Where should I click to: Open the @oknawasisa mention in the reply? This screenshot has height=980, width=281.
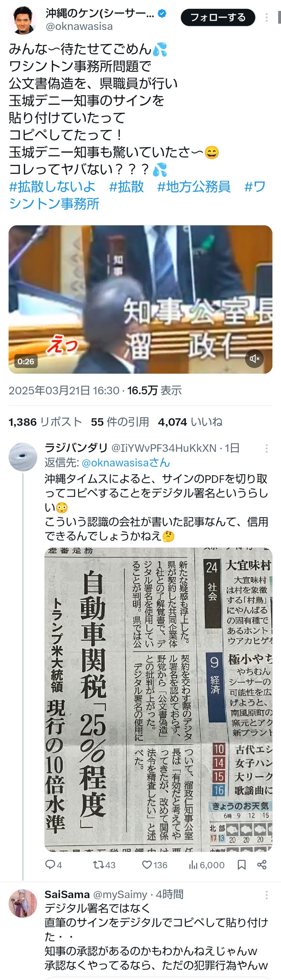coord(126,463)
